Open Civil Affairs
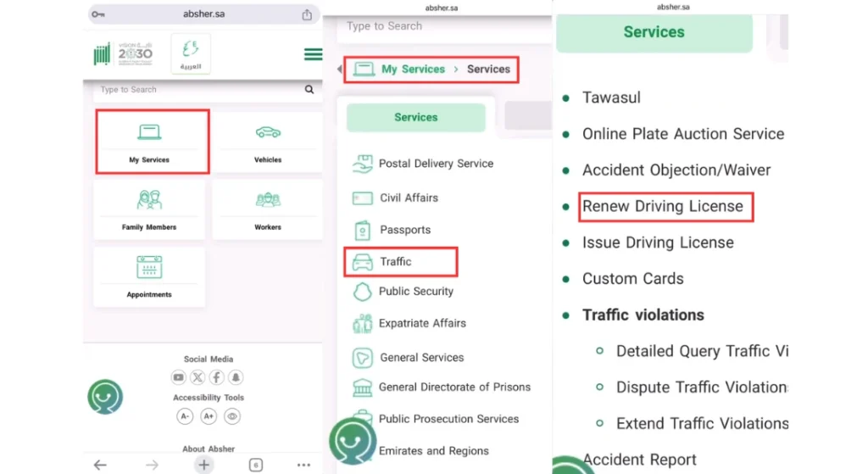 point(395,198)
